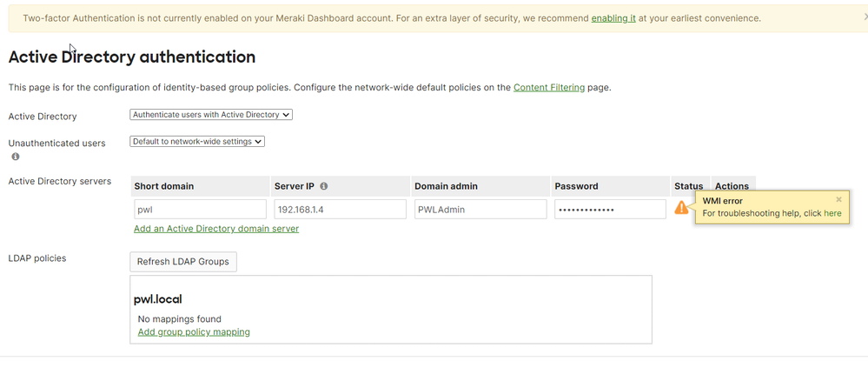868x368 pixels.
Task: Open the Content Filtering page link
Action: (549, 88)
